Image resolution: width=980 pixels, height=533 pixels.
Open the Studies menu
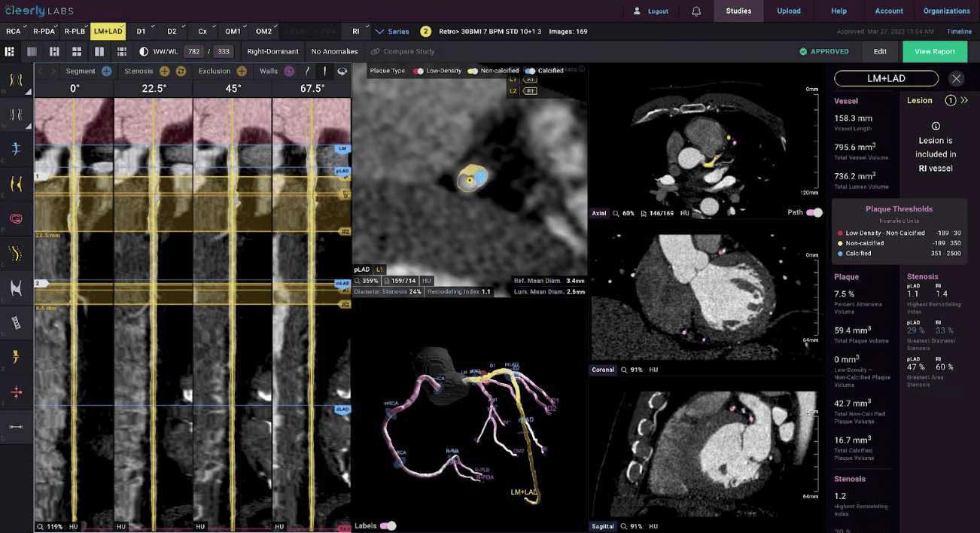click(x=738, y=11)
